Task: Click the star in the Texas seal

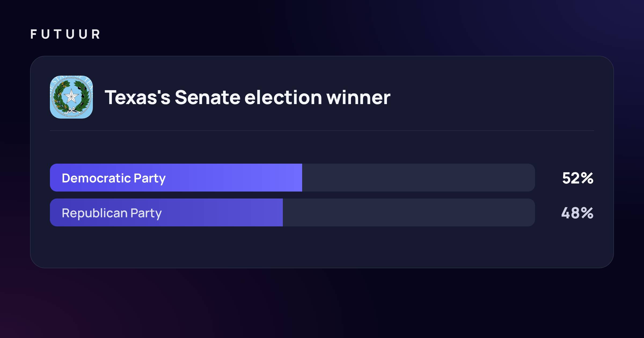Action: (x=71, y=96)
